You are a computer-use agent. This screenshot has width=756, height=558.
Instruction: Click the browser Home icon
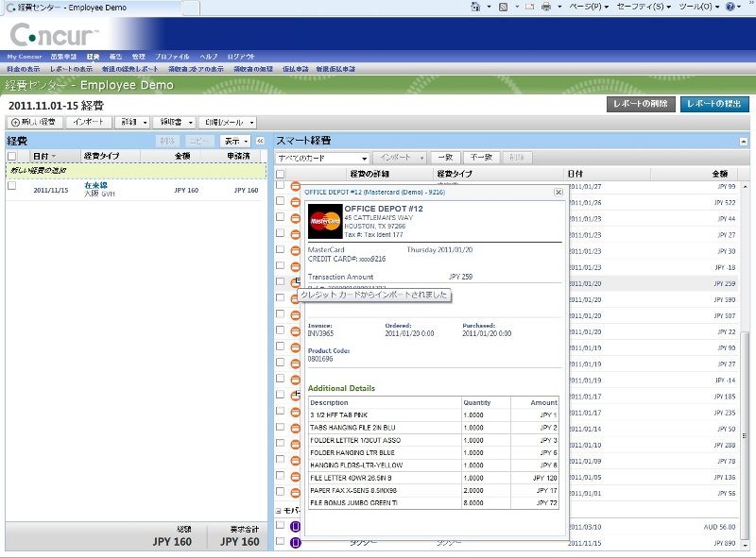[475, 7]
